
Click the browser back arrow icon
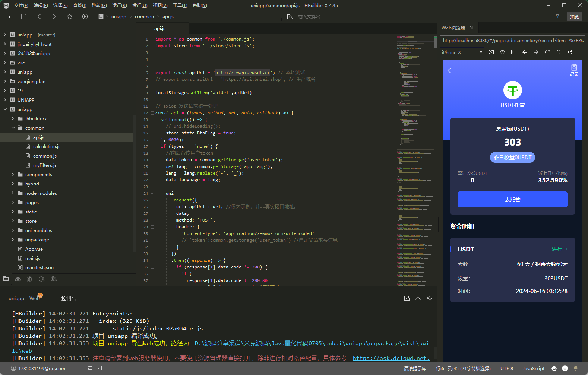525,52
